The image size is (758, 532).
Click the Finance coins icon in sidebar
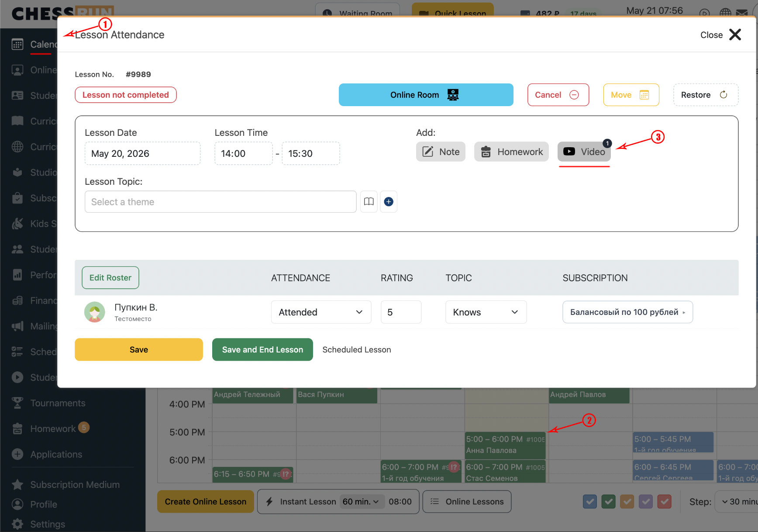coord(17,301)
